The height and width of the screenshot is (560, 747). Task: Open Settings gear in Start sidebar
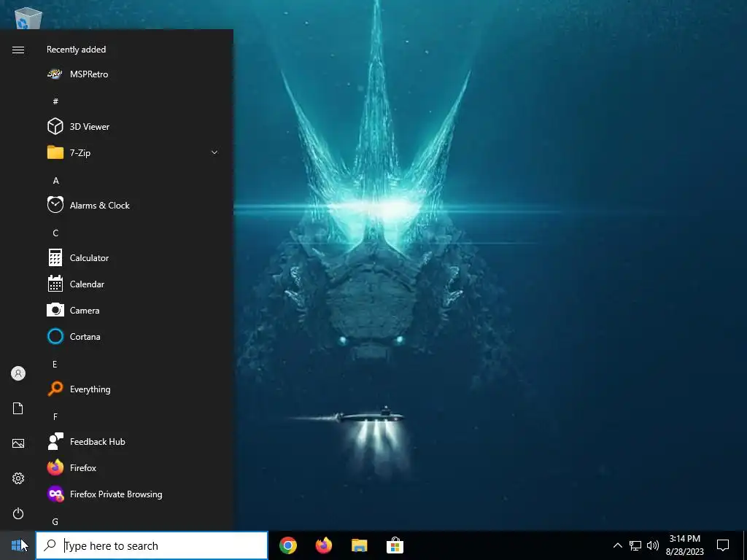pyautogui.click(x=18, y=478)
